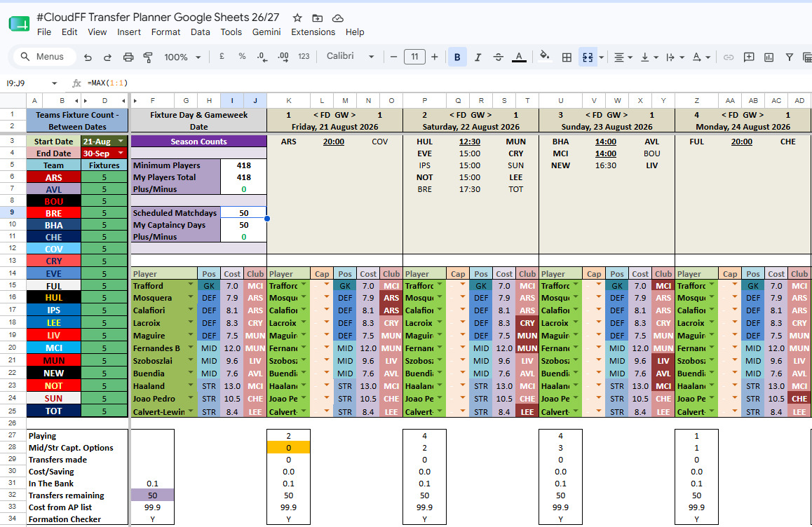Click the insert link icon
The height and width of the screenshot is (527, 812).
pos(728,57)
